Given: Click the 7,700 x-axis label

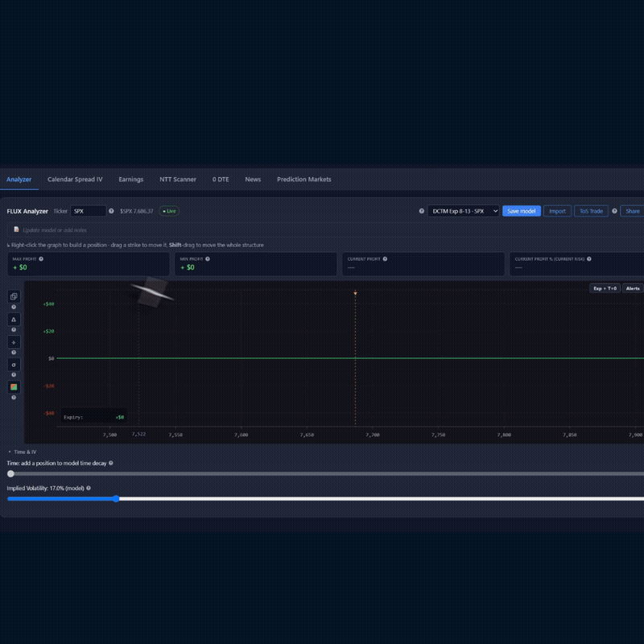Looking at the screenshot, I should [373, 435].
